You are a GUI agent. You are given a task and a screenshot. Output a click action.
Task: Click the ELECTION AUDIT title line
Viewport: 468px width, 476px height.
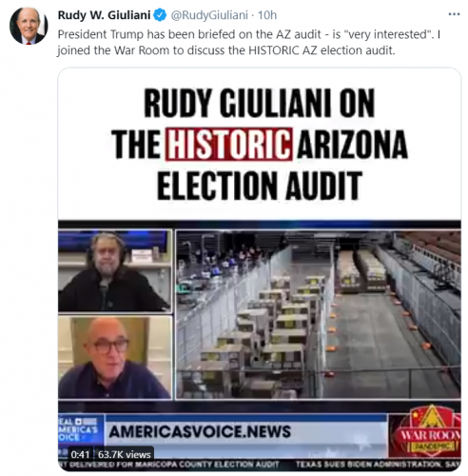[x=260, y=186]
